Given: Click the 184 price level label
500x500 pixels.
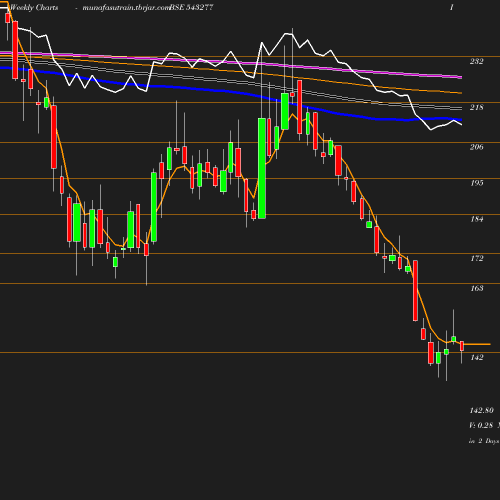Looking at the screenshot, I should pyautogui.click(x=477, y=219).
